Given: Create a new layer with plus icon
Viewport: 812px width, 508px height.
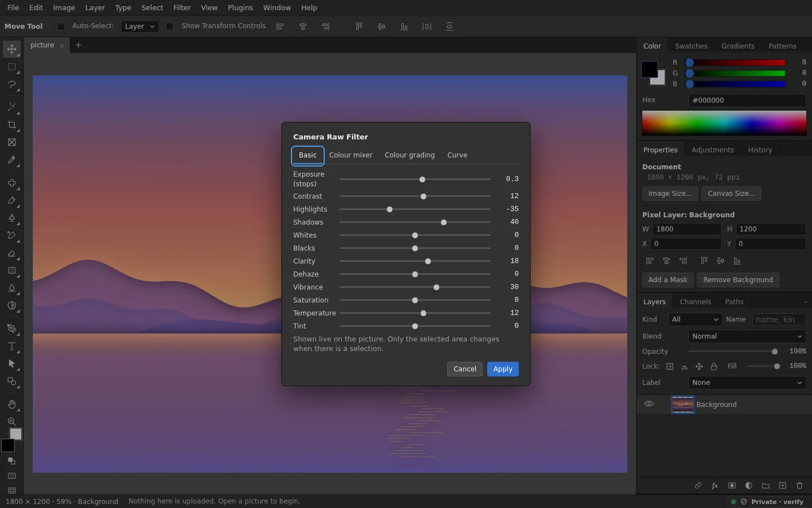Looking at the screenshot, I should [x=783, y=485].
